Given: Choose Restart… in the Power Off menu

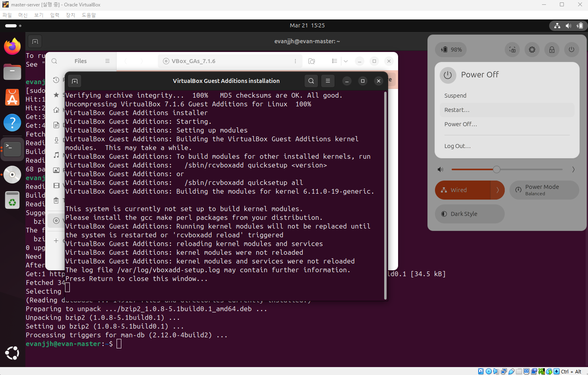Looking at the screenshot, I should [x=507, y=110].
